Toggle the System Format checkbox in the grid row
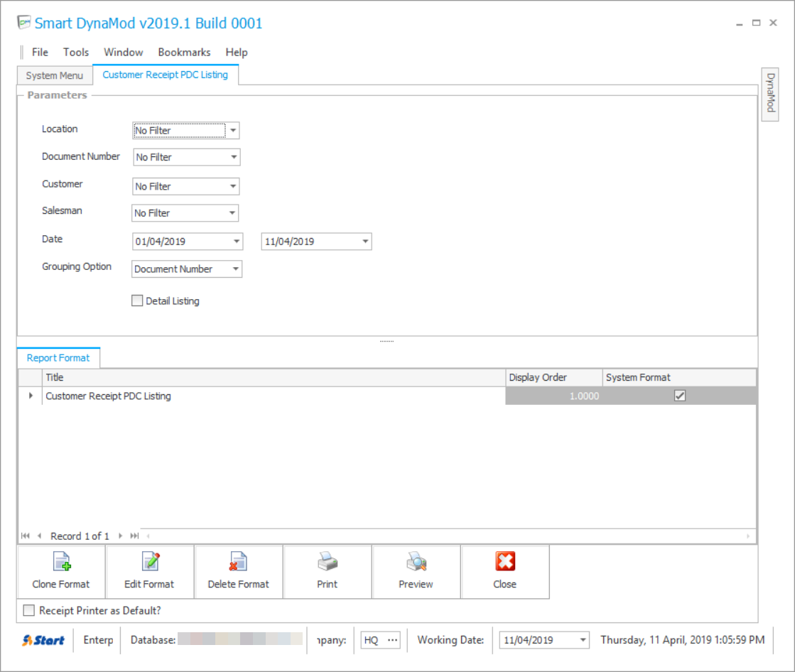Screen dimensions: 795x672 coord(680,396)
